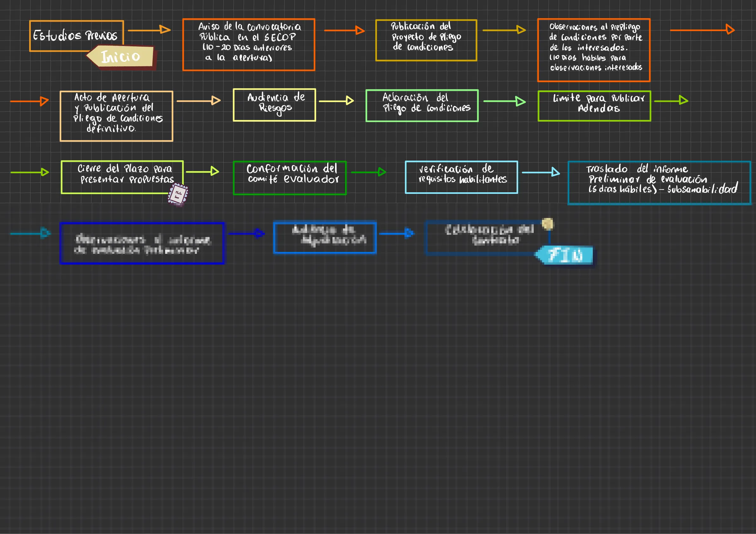Click arrow after Estudios Previos box

point(149,30)
